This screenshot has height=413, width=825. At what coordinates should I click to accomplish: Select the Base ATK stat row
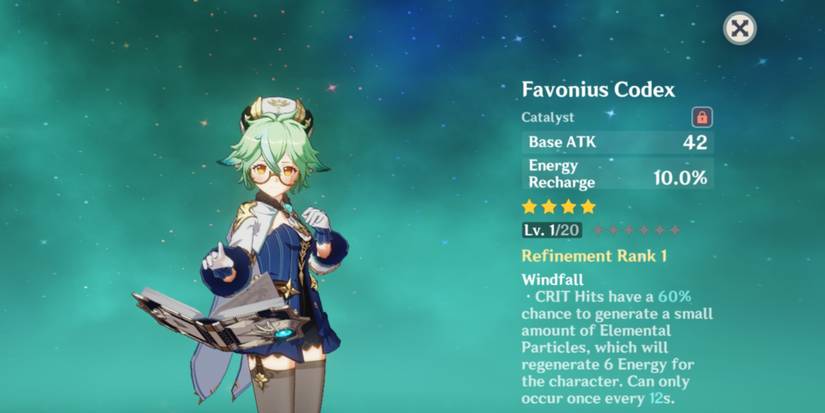click(618, 142)
